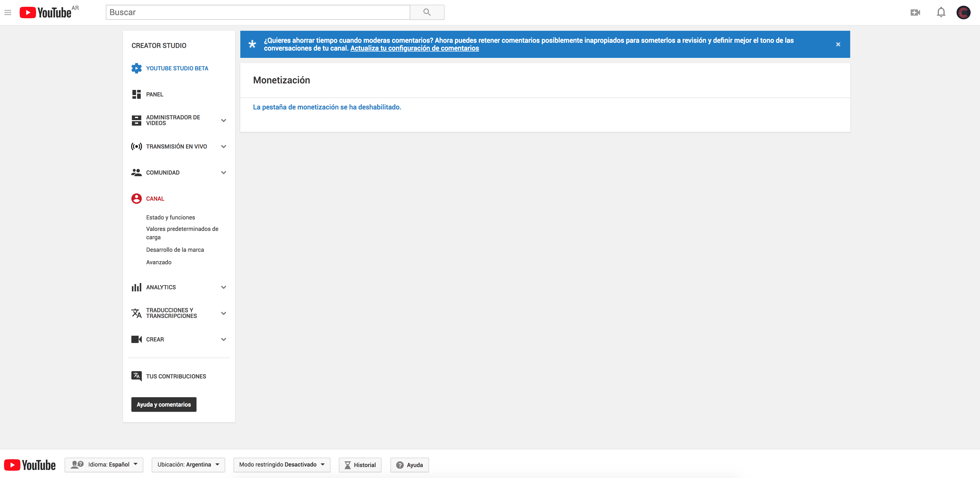
Task: Click the Panel dashboard icon
Action: coord(136,94)
